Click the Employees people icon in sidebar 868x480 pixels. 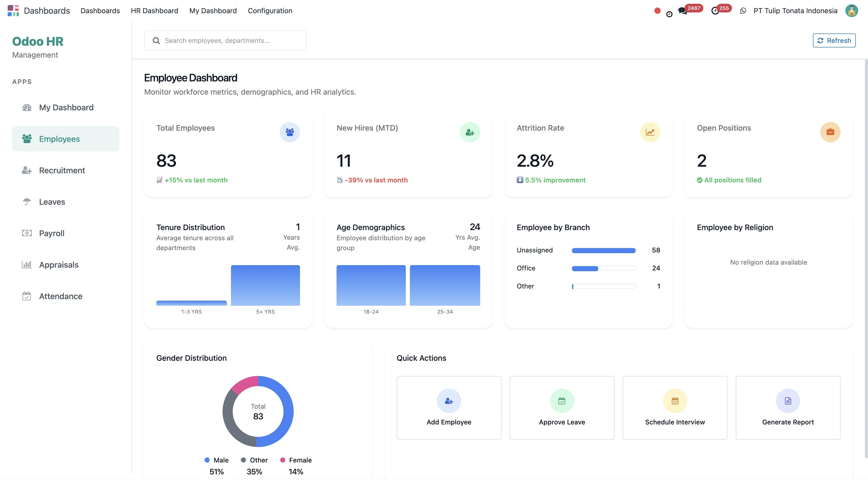coord(27,139)
